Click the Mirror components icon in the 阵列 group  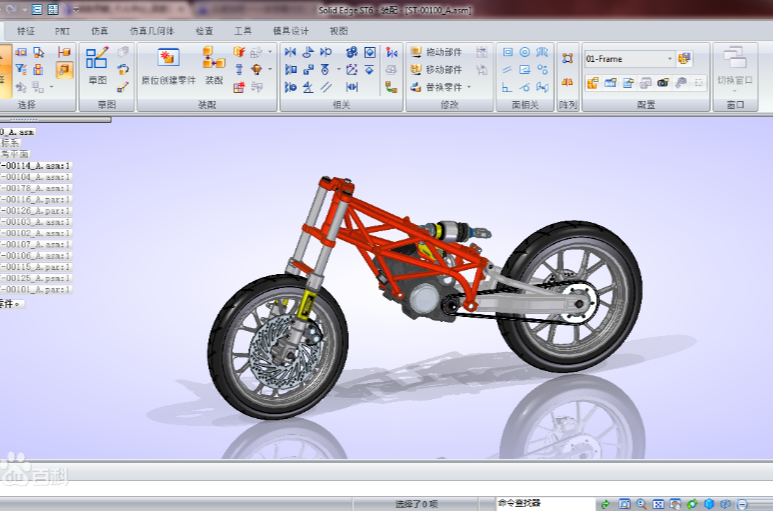[567, 82]
